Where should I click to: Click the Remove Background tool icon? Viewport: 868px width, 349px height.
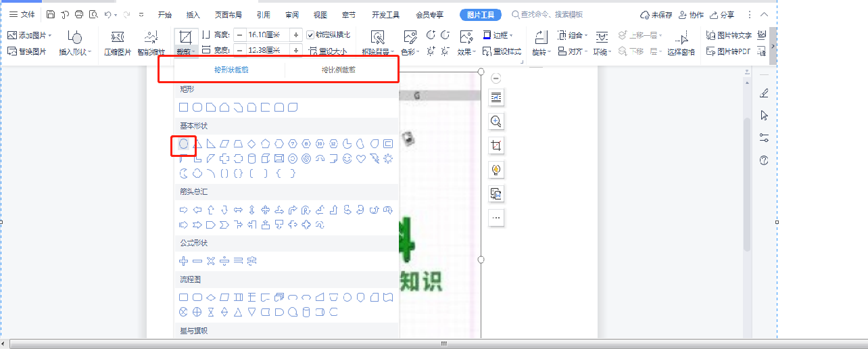378,37
